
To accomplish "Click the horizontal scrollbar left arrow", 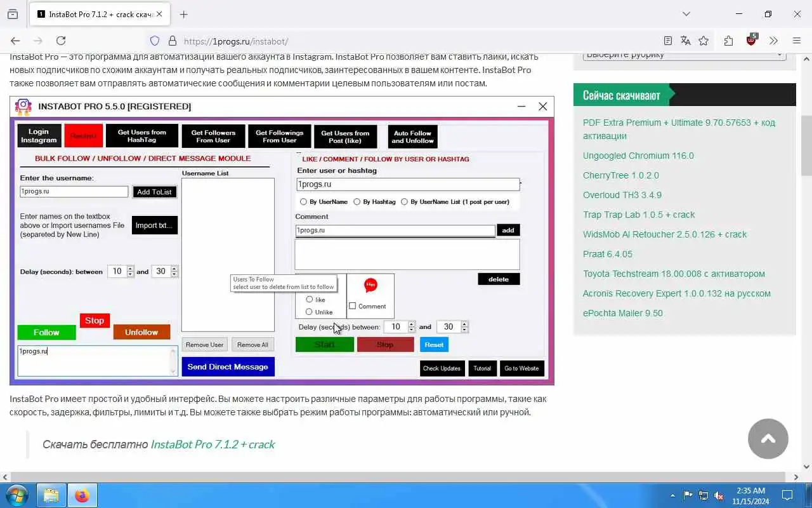I will pyautogui.click(x=5, y=477).
